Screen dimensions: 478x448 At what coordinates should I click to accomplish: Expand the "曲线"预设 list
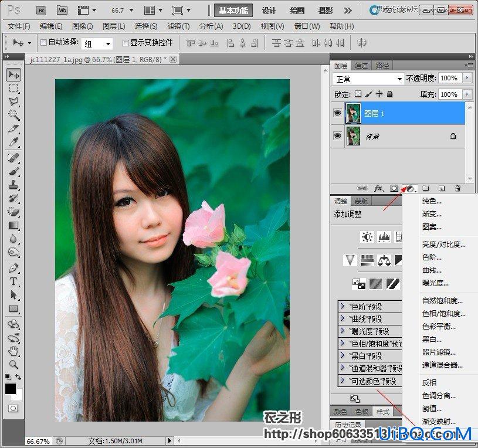coord(343,318)
